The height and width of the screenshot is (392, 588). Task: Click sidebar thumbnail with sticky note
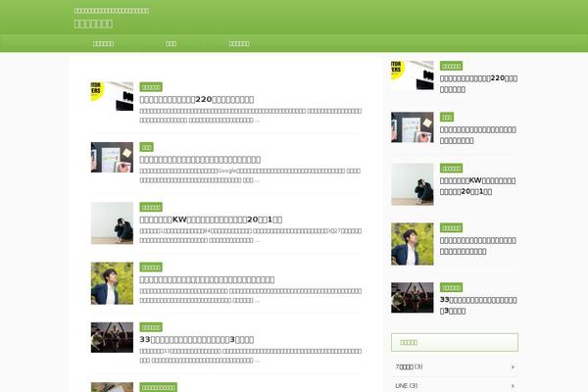(413, 127)
